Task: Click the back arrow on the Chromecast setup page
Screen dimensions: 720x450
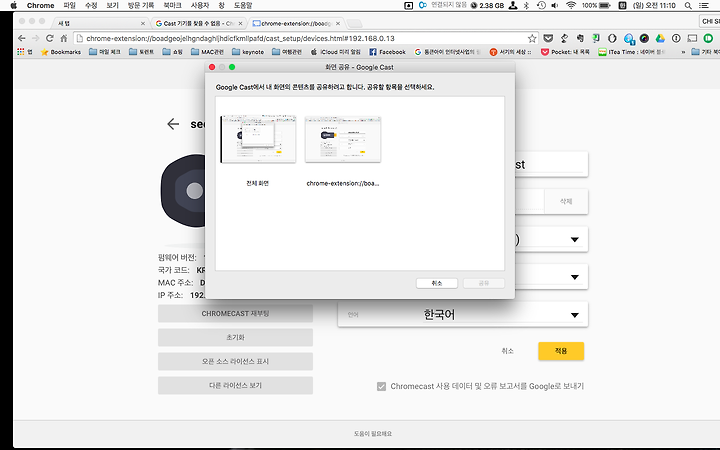Action: (x=173, y=124)
